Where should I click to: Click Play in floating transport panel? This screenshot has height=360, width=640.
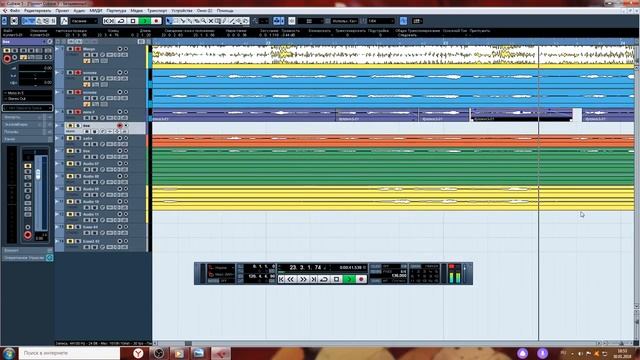coord(349,279)
